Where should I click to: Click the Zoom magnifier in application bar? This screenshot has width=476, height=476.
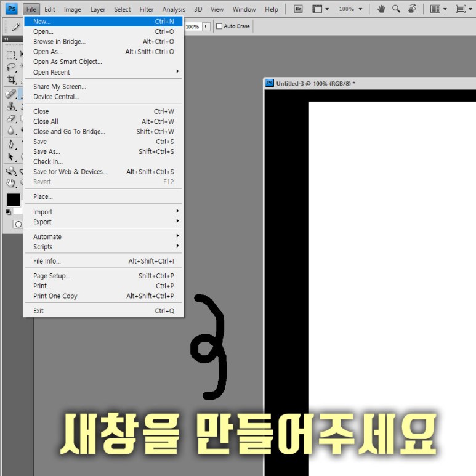397,9
